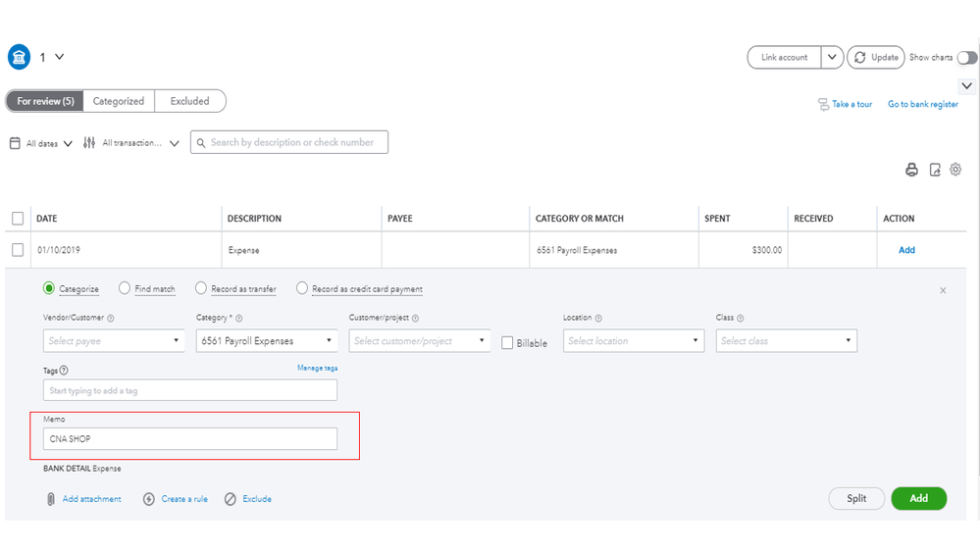Open table settings gear icon
This screenshot has height=551, width=980.
[955, 170]
